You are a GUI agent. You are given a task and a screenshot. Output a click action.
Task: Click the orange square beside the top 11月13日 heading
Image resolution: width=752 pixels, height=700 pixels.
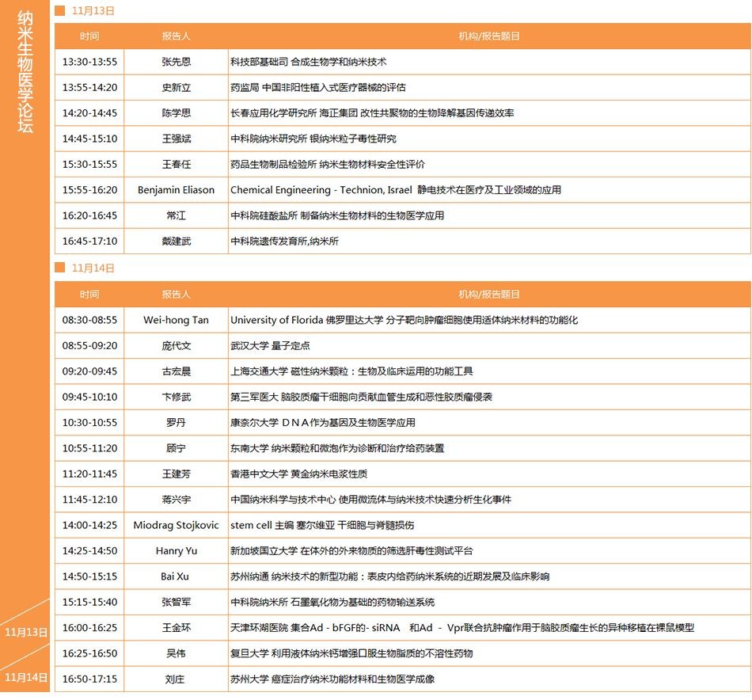pos(59,11)
